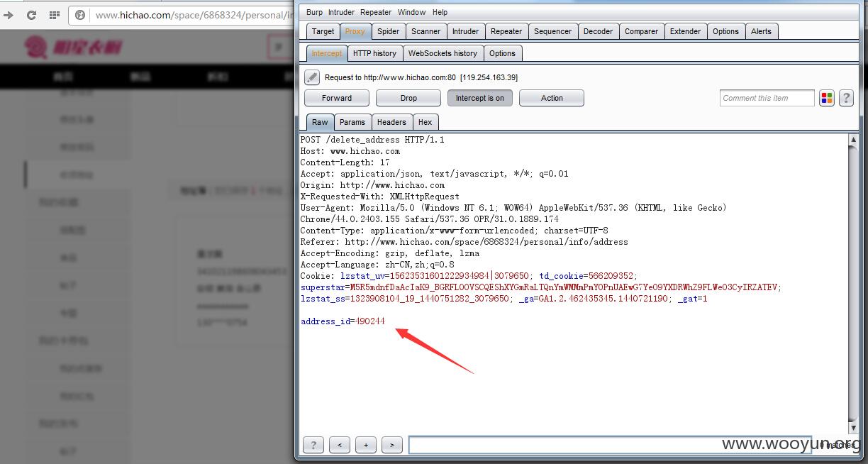Image resolution: width=868 pixels, height=464 pixels.
Task: Switch to the Spider tab
Action: (388, 31)
